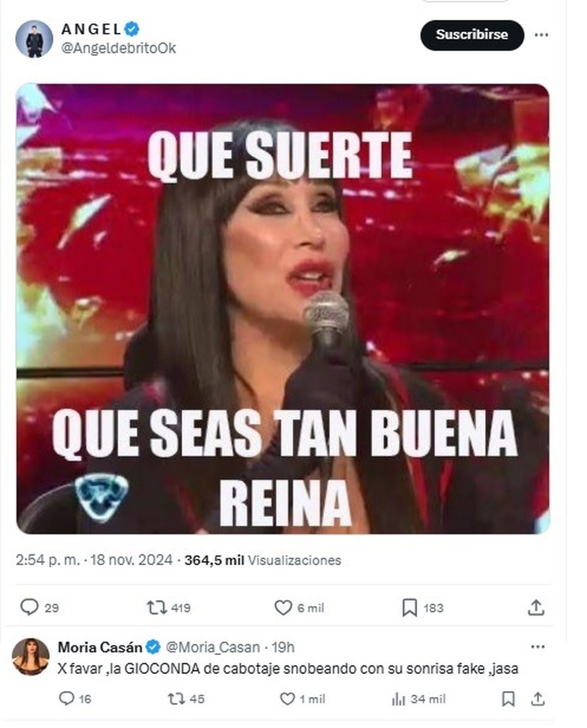Share Moria Casán's reply
The height and width of the screenshot is (728, 587).
pos(538,699)
